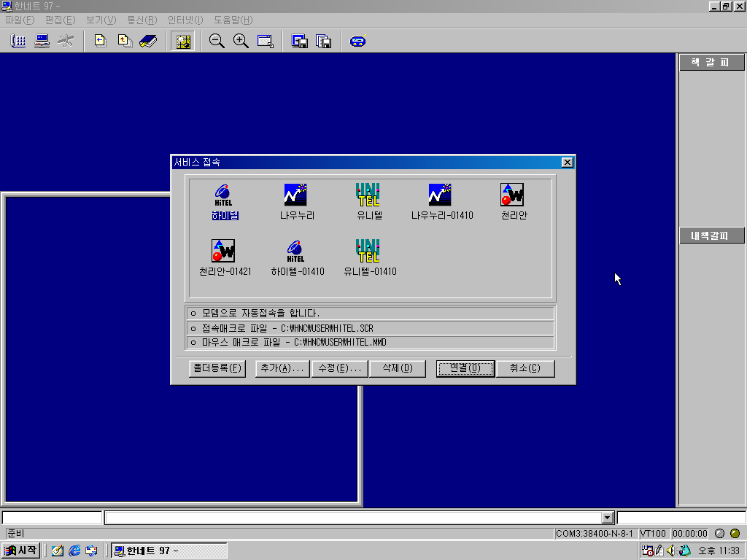Screen dimensions: 747x560
Task: Close the 서비스 접속 dialog
Action: (567, 163)
